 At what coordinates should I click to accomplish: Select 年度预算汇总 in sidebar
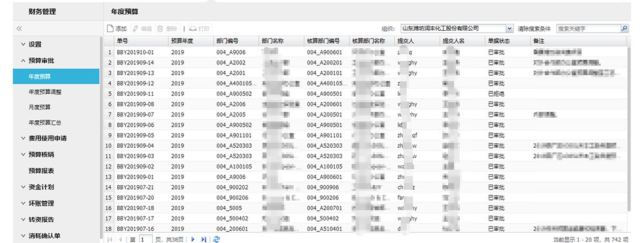point(45,123)
